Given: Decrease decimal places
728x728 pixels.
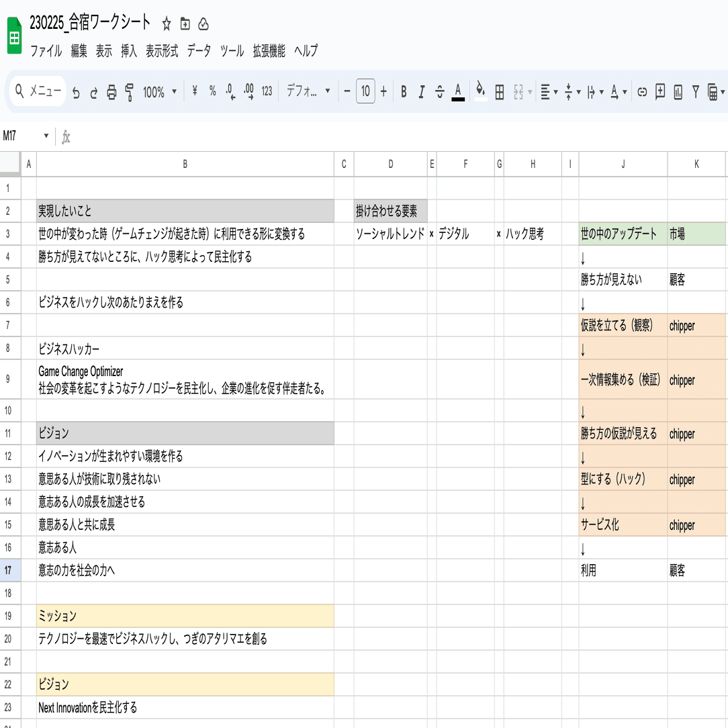Looking at the screenshot, I should 230,91.
